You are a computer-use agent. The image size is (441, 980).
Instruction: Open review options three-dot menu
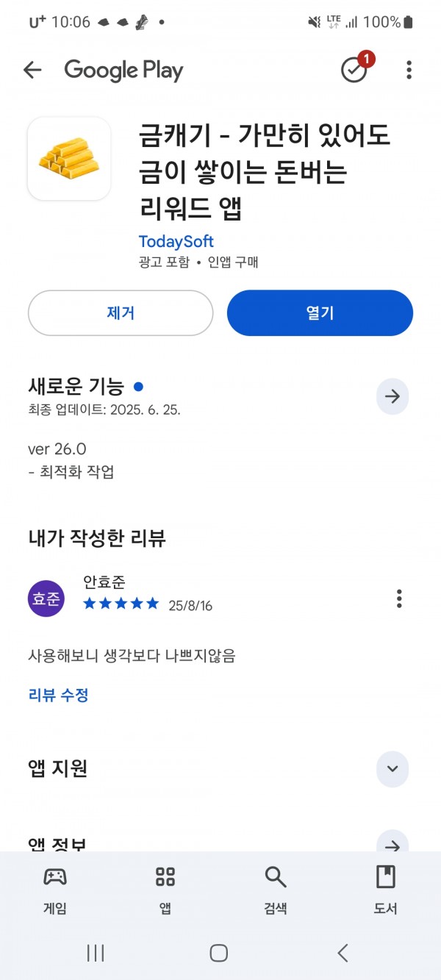399,598
